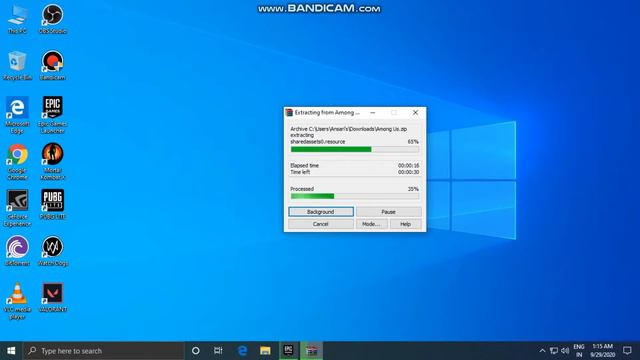Click the Help button in dialog
Image resolution: width=640 pixels, height=360 pixels.
pyautogui.click(x=405, y=224)
